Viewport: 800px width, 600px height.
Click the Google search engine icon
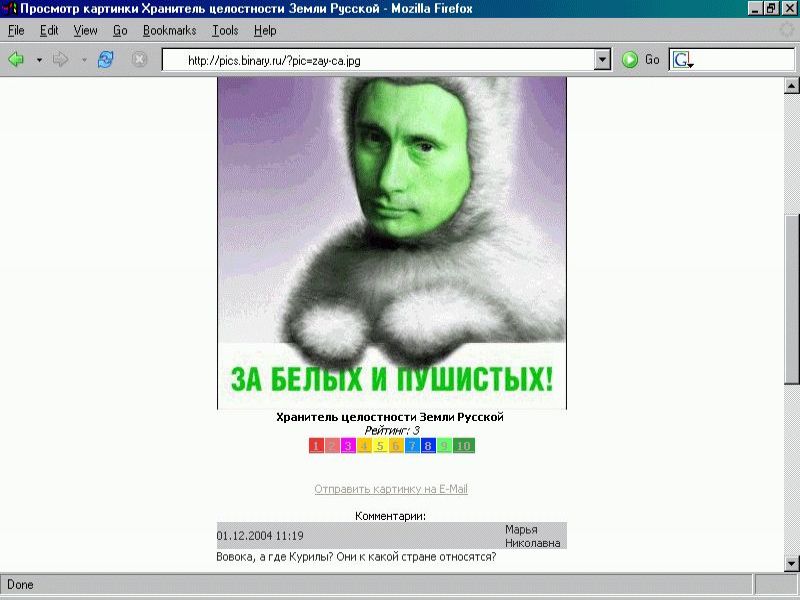tap(682, 60)
